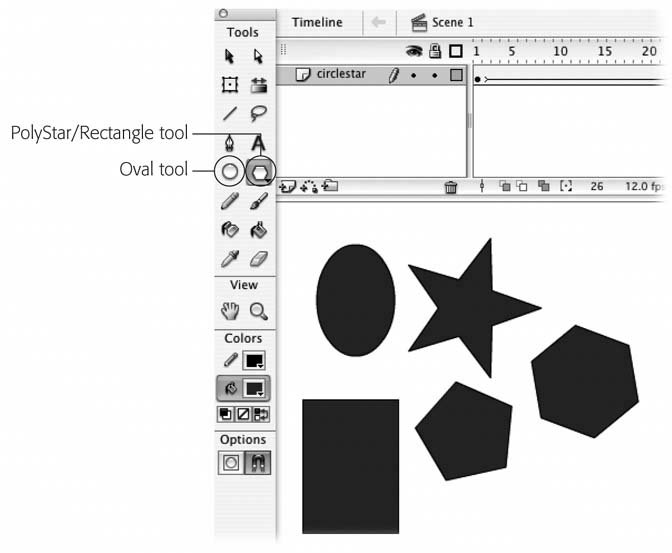Viewport: 672px width, 553px height.
Task: Select the Paint Bucket tool
Action: pyautogui.click(x=258, y=230)
